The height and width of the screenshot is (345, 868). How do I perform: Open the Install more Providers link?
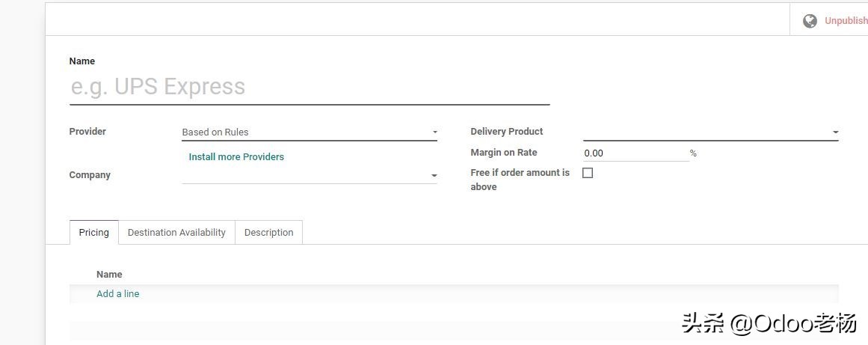(236, 156)
